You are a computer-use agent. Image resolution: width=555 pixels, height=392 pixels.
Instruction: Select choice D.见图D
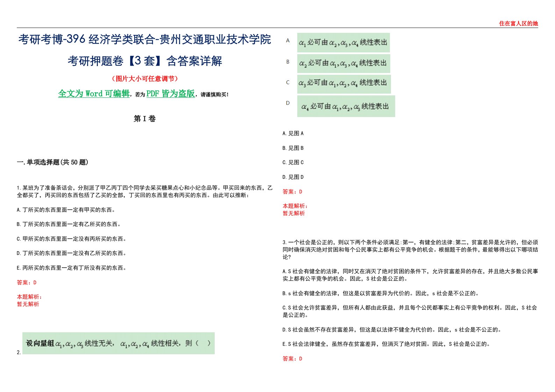[x=293, y=177]
